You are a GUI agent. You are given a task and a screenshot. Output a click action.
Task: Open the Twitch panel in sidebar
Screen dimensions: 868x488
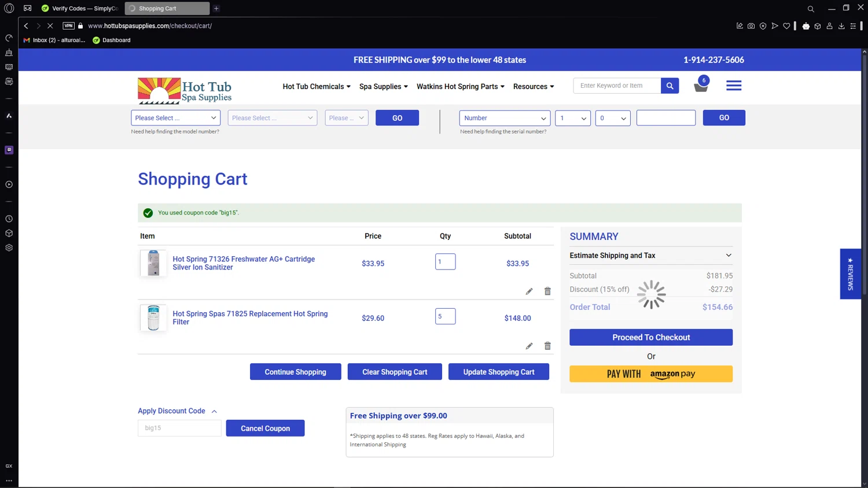pos(9,150)
